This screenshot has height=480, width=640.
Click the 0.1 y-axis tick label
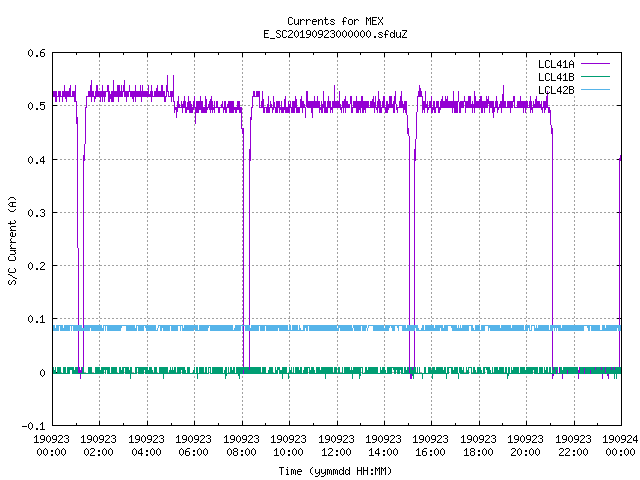coord(36,319)
